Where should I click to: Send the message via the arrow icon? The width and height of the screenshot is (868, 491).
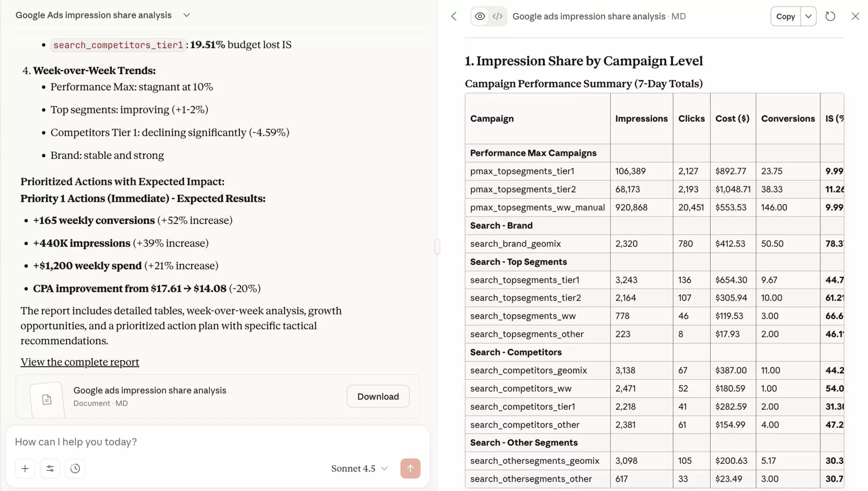tap(410, 468)
